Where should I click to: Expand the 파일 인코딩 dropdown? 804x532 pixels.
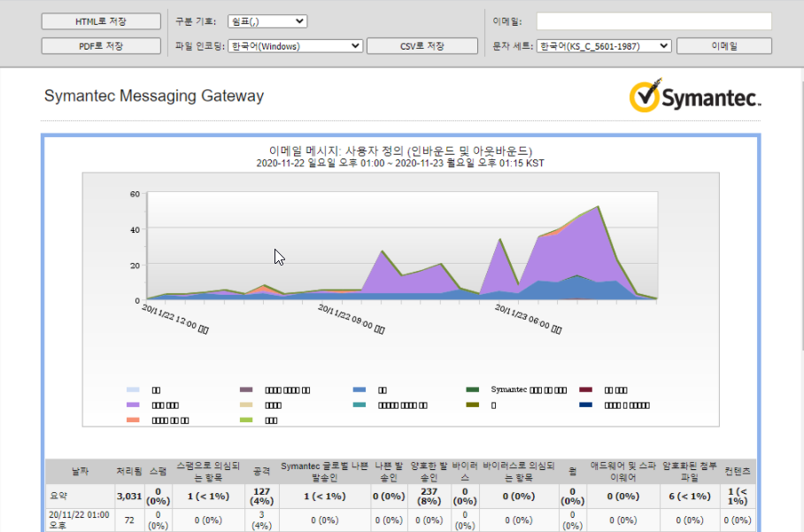point(296,46)
